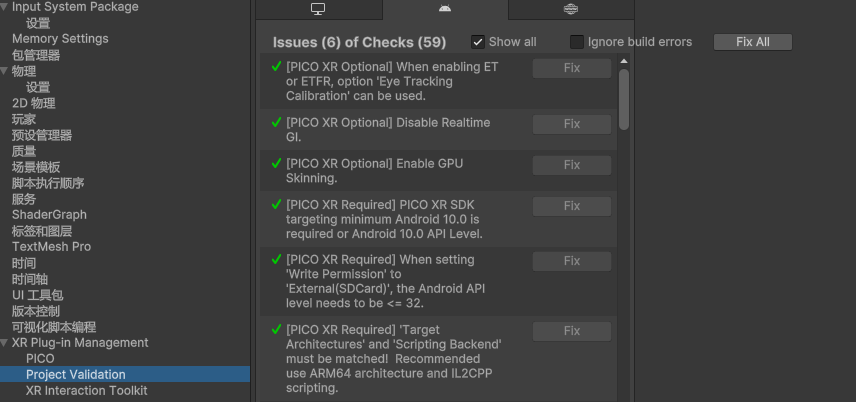This screenshot has height=402, width=856.
Task: Click the minimum Android 10.0 check text
Action: pos(384,220)
